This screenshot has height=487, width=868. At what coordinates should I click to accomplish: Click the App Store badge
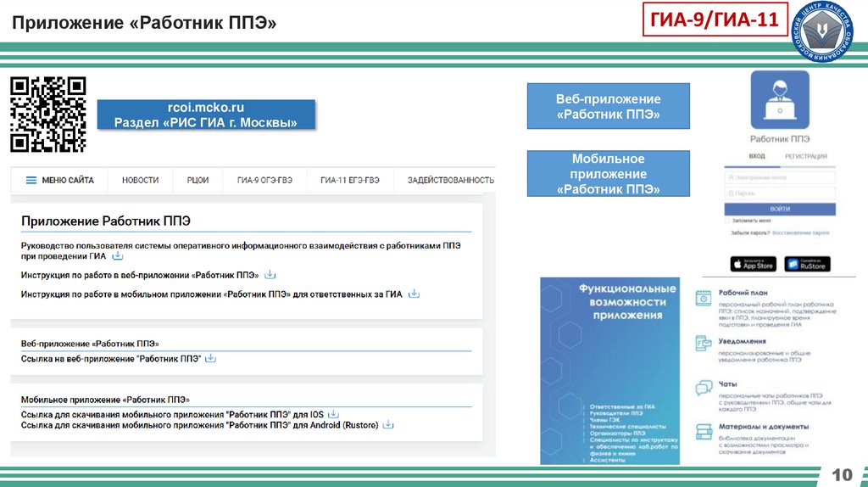(x=754, y=264)
